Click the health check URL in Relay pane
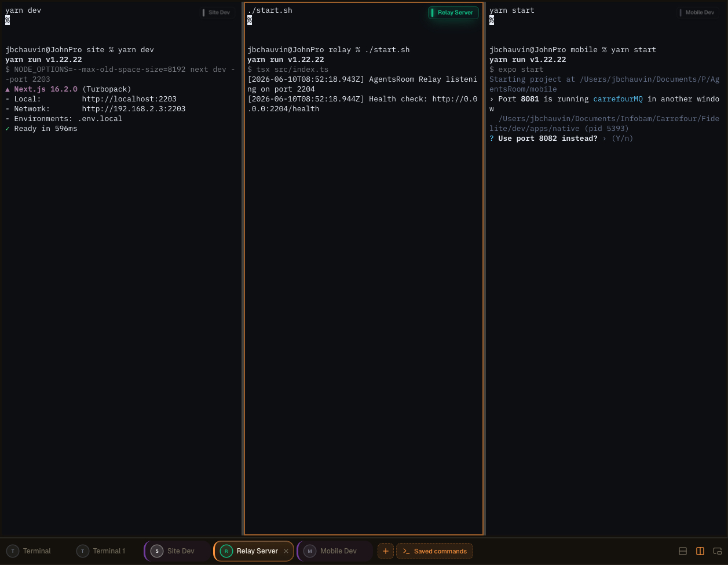 point(362,104)
